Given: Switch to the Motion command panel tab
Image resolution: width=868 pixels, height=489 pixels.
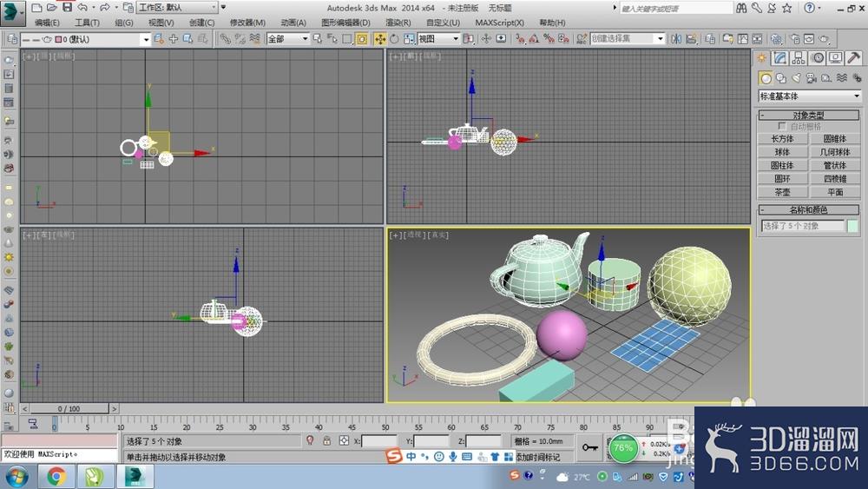Looking at the screenshot, I should [x=817, y=58].
